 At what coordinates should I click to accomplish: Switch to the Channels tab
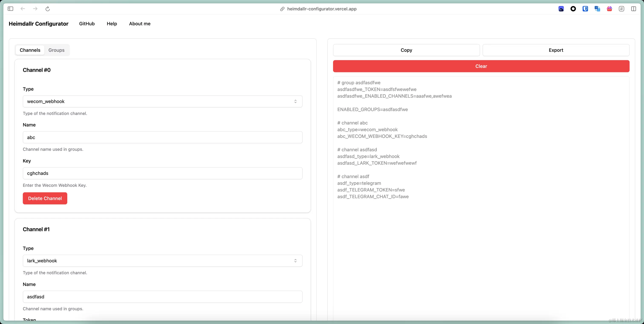[30, 50]
